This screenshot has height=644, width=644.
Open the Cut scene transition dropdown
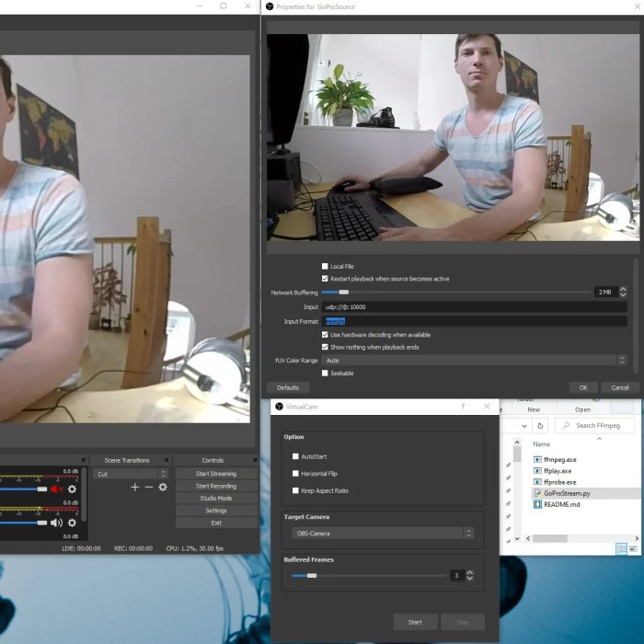[131, 474]
